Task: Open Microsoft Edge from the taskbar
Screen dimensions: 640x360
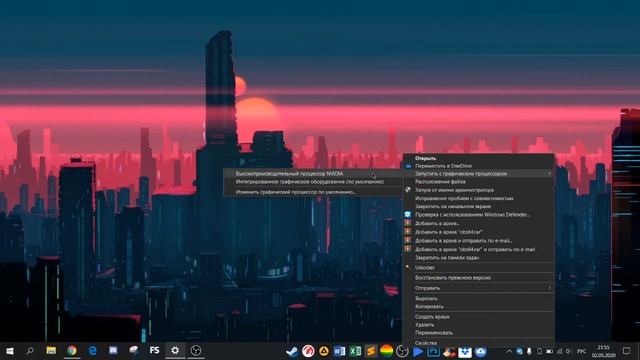Action: [x=93, y=351]
